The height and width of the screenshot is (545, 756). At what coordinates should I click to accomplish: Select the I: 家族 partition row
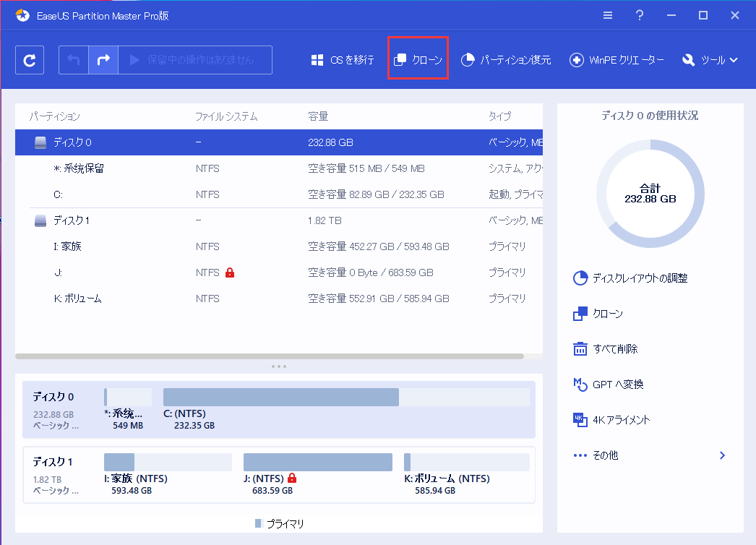tap(279, 246)
